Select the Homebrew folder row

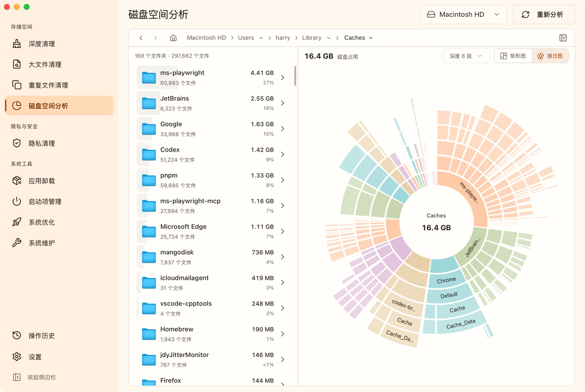[x=212, y=334]
